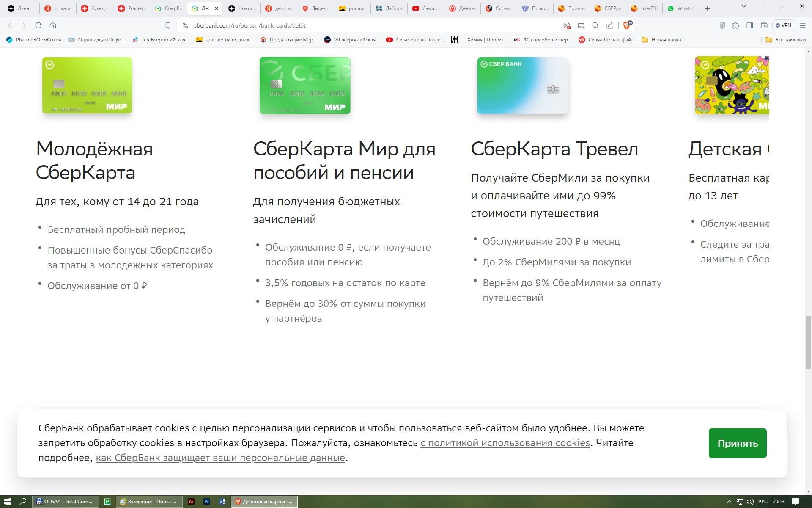Click the zoom magnifier icon in address bar
812x508 pixels.
coord(595,25)
